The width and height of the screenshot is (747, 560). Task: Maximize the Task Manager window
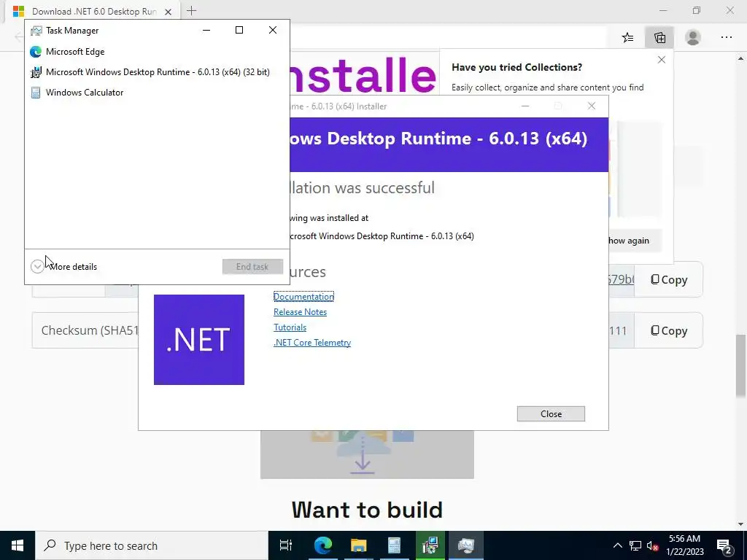[x=239, y=30]
